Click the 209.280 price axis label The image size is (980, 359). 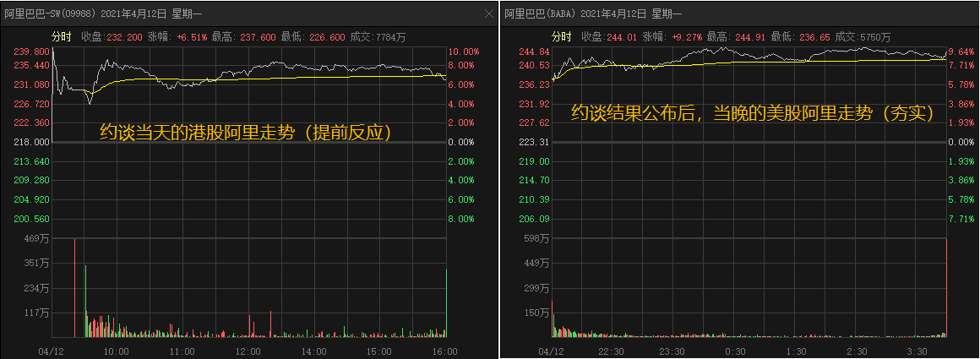(31, 180)
